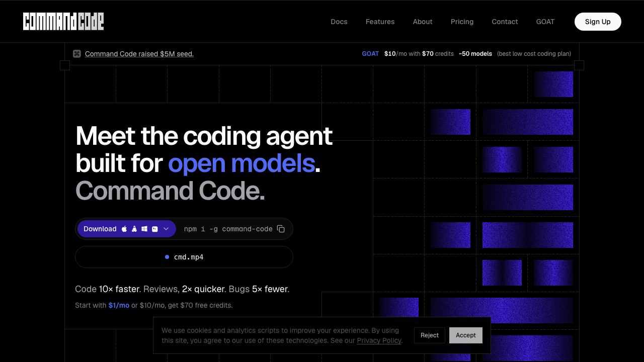
Task: Open the About page
Action: click(x=423, y=22)
